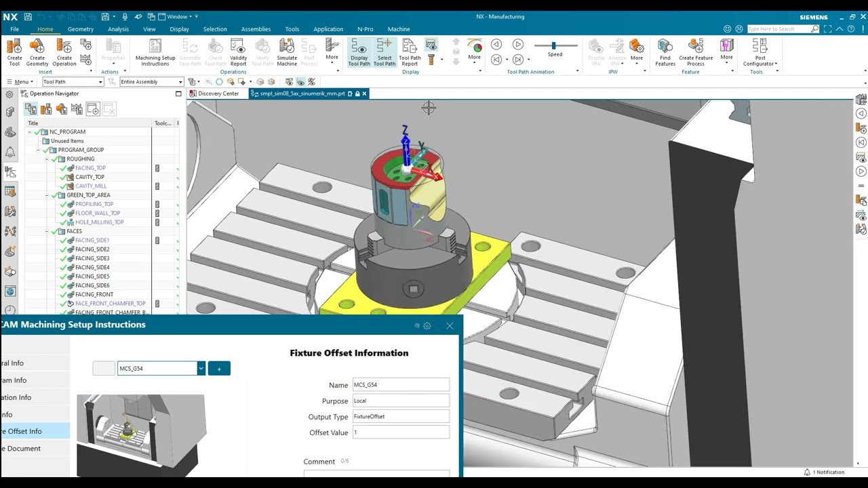Open the Document section in the side list

(34, 448)
